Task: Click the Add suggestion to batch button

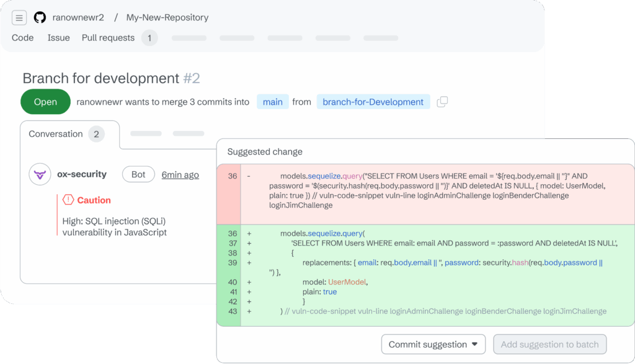Action: tap(549, 344)
